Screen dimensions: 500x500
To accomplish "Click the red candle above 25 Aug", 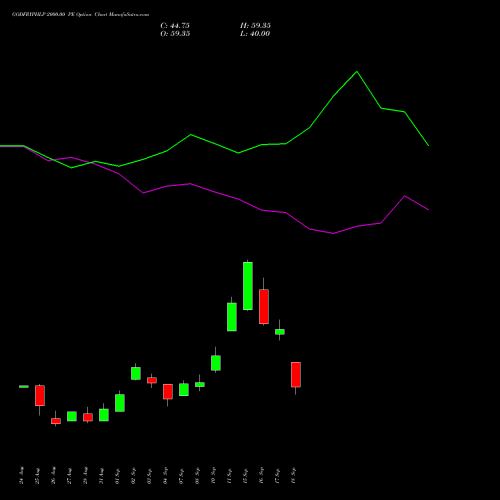I will pos(40,396).
